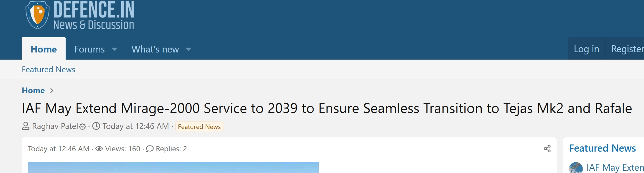Expand the What's new dropdown arrow
The width and height of the screenshot is (644, 173).
pyautogui.click(x=188, y=49)
